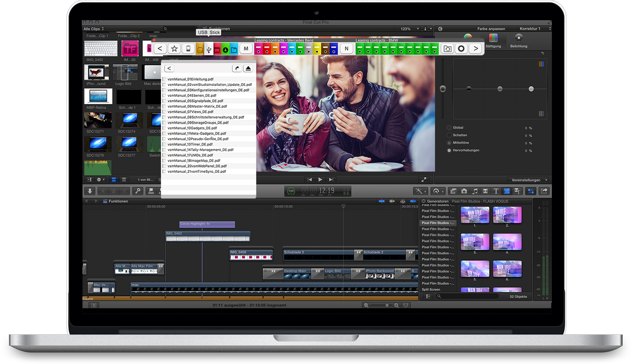Select the Schatten radio option
The height and width of the screenshot is (364, 632).
[x=449, y=135]
